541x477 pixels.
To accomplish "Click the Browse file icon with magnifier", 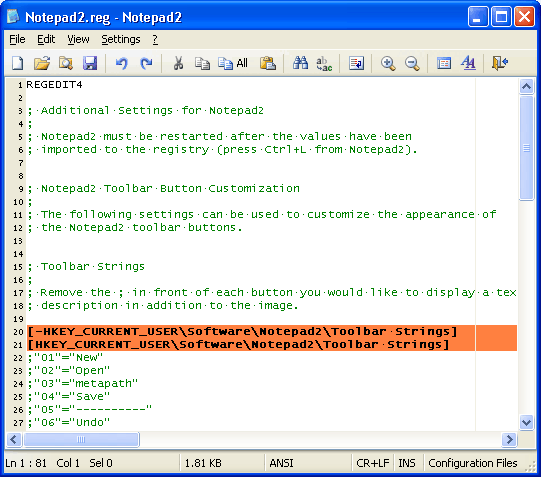I will (66, 63).
